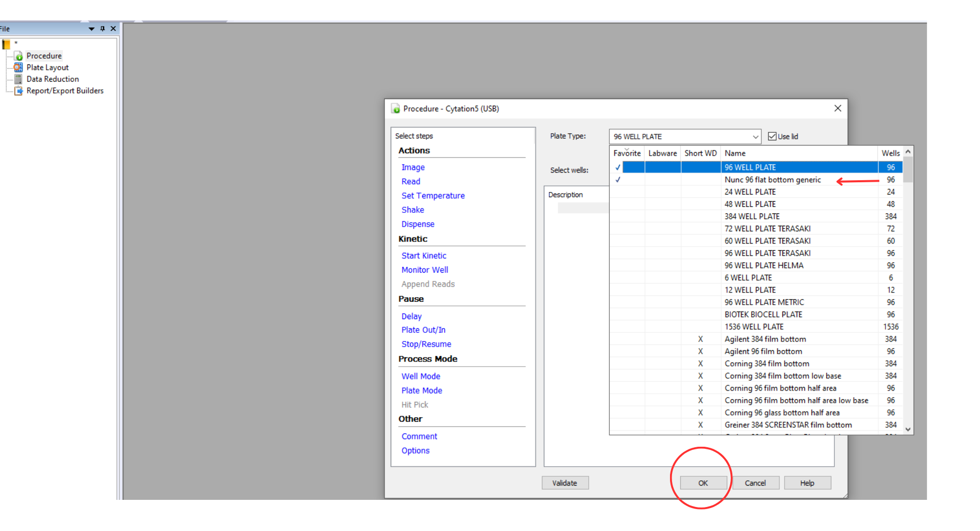The height and width of the screenshot is (531, 980).
Task: Click the plate list scrollbar down arrow
Action: (908, 429)
